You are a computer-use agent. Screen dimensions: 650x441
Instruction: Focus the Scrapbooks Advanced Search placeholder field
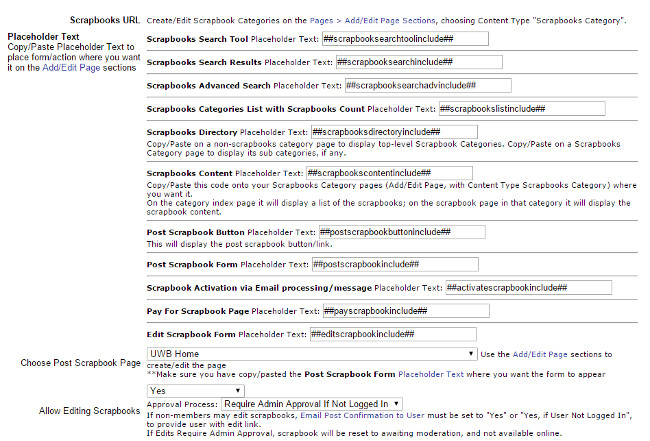(413, 86)
